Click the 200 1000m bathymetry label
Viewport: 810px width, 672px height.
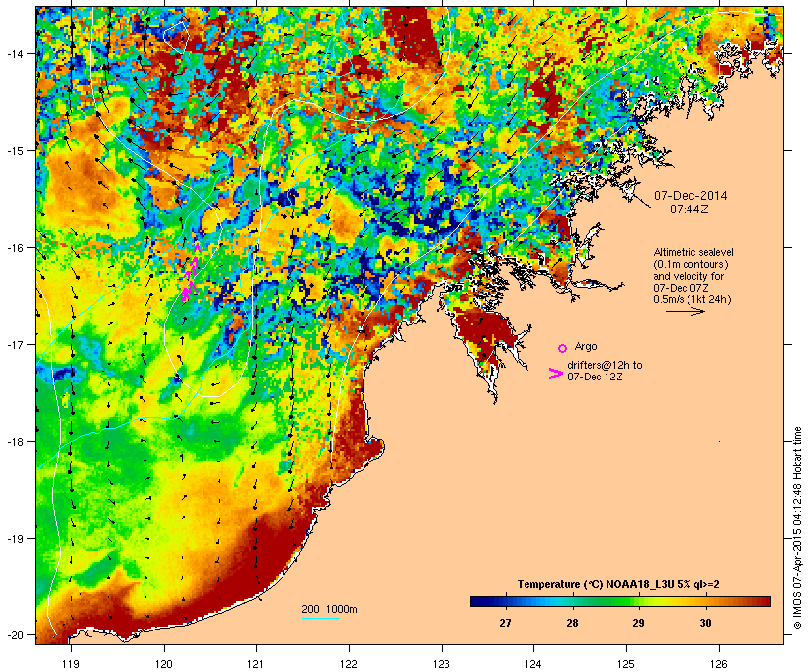point(329,609)
